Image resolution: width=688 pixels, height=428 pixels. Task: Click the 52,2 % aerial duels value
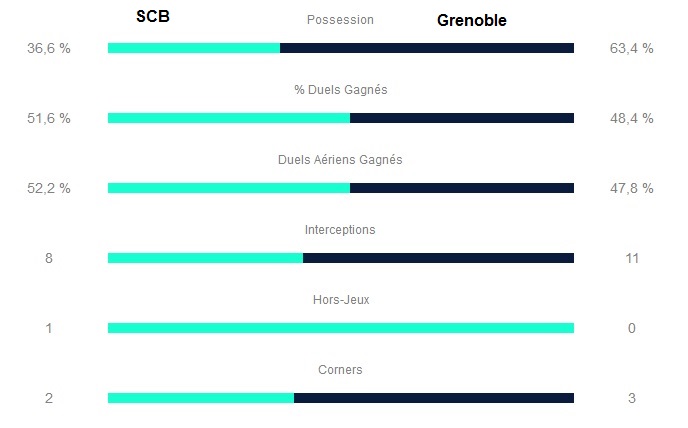(x=48, y=188)
